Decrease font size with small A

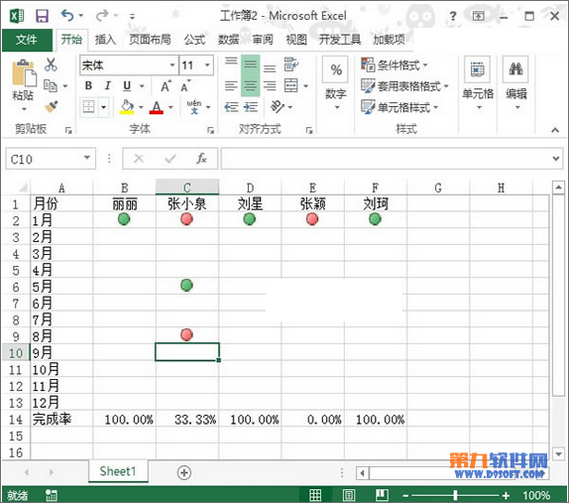[185, 86]
